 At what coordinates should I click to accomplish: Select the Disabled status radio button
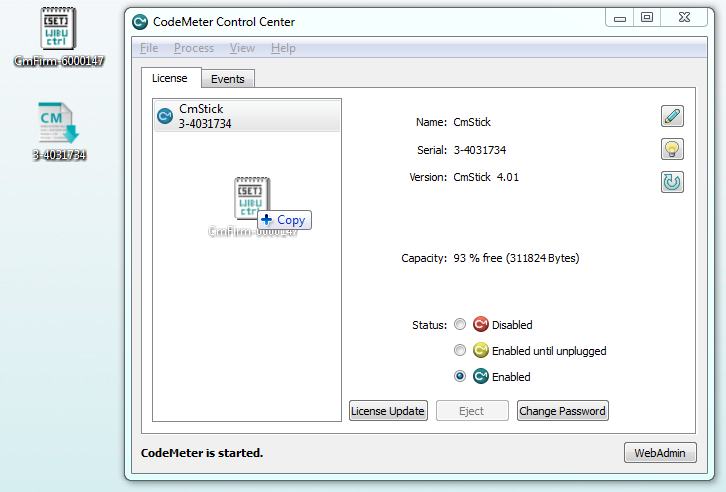click(x=460, y=324)
